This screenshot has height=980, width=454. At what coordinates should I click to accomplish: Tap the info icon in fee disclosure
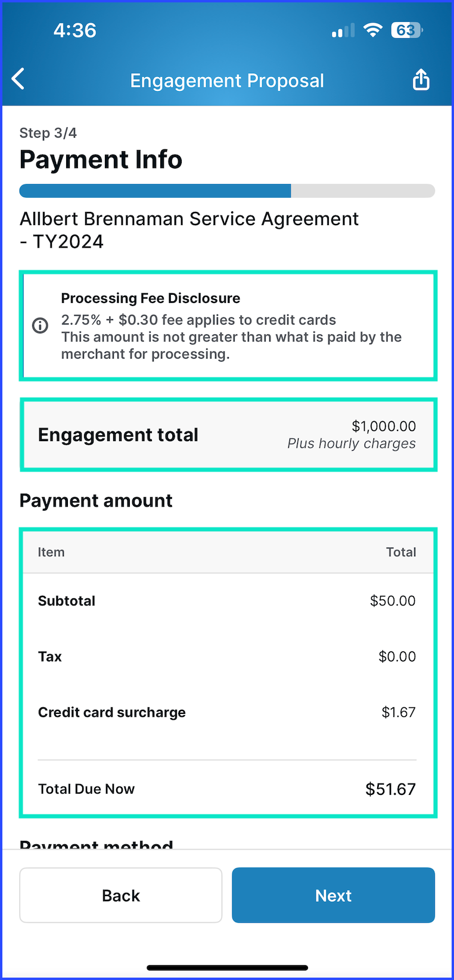40,326
